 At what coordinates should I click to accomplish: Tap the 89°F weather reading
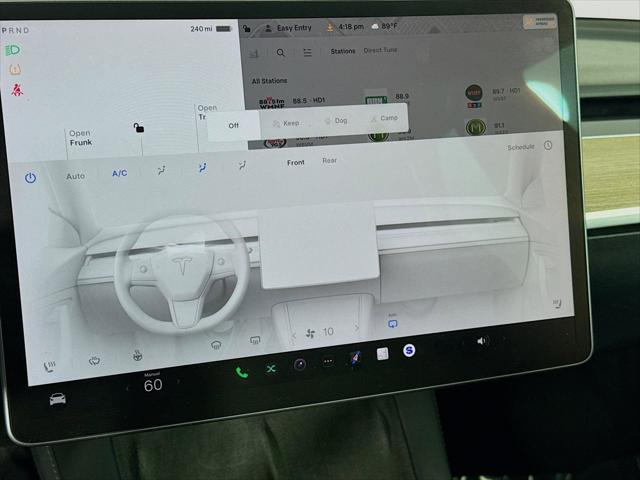pos(384,26)
